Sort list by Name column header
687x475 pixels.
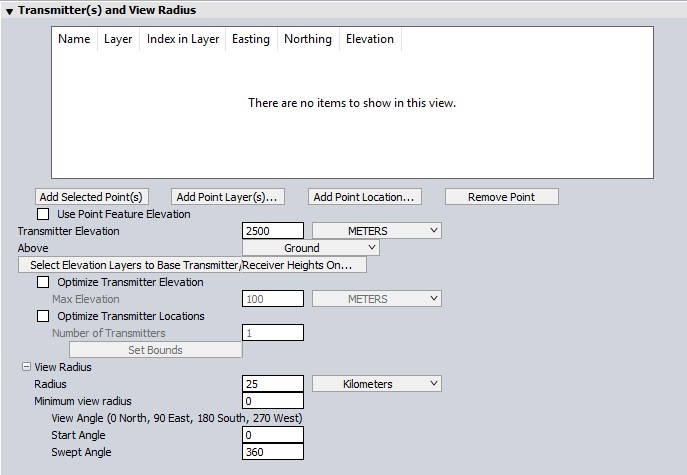[x=74, y=39]
